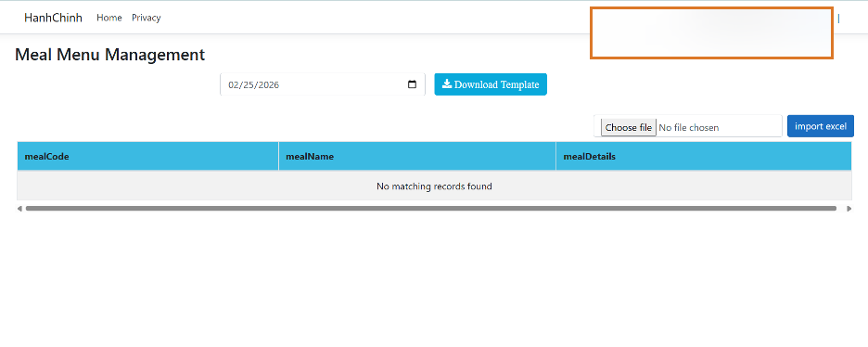This screenshot has height=347, width=868.
Task: Sort by the mealDetails column header
Action: (704, 157)
